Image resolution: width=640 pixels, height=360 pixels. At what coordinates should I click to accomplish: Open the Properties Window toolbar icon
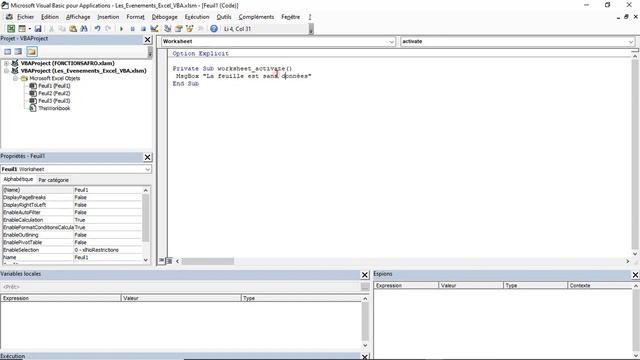178,29
